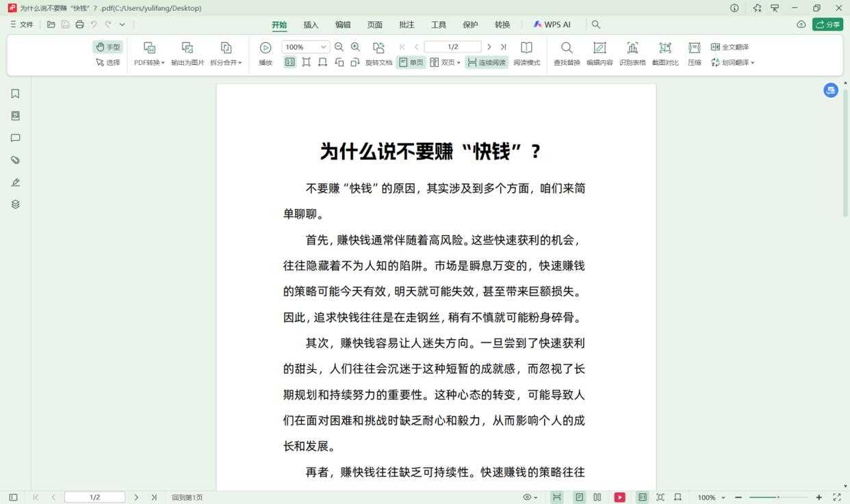Open Full Text Translation (全文翻译)
Screen dimensions: 850x504
pos(731,47)
